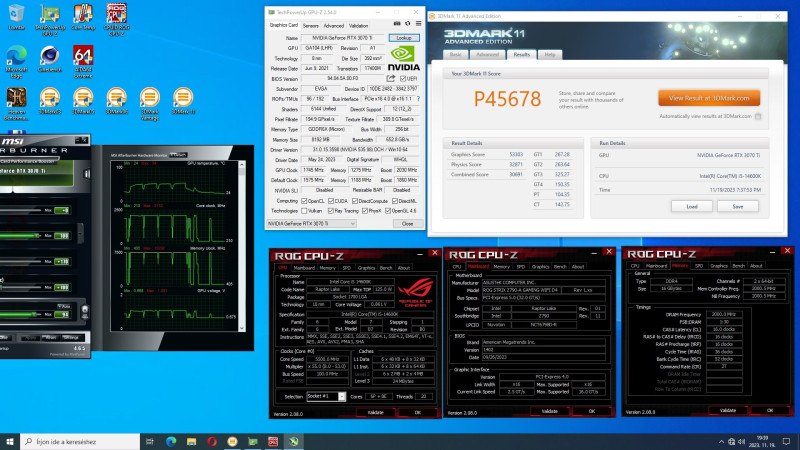
Task: Open Microsoft Edge desktop shortcut
Action: click(x=16, y=62)
